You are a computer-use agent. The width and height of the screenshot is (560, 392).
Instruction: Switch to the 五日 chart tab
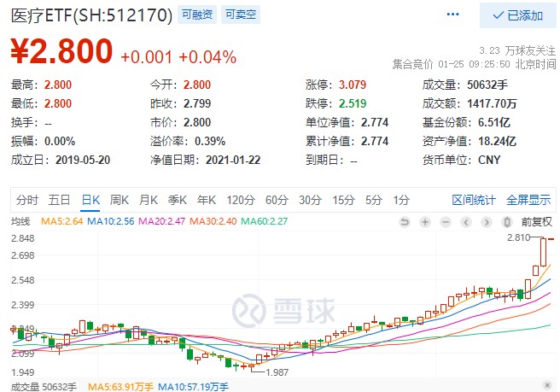click(x=59, y=200)
